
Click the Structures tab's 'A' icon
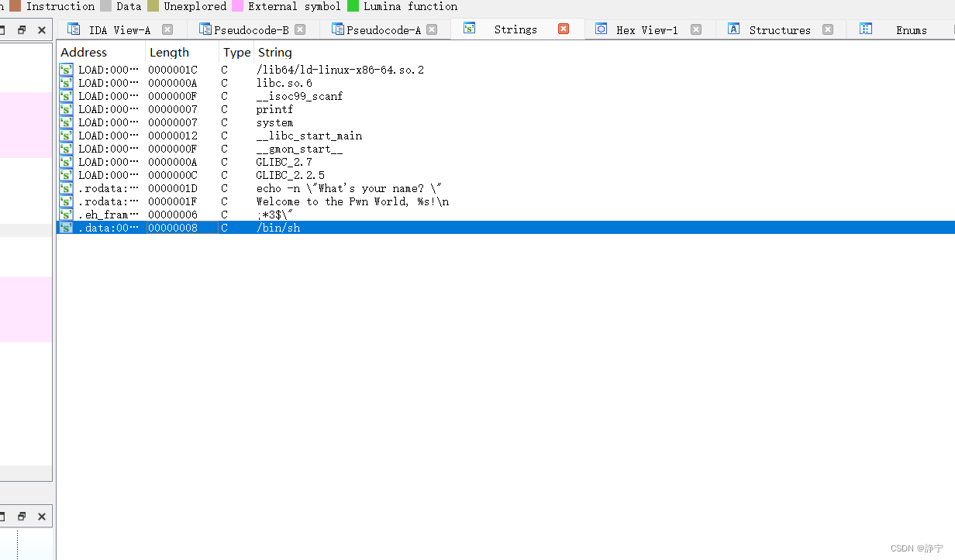[733, 29]
